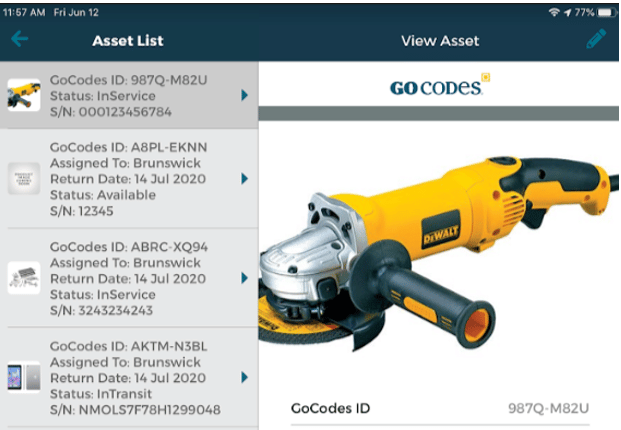This screenshot has height=430, width=621.
Task: Expand asset 987Q-M82U with its arrow
Action: click(244, 95)
